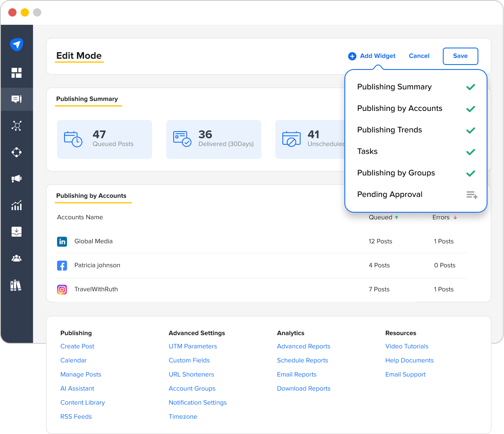Open the team members sidebar icon
The image size is (504, 434).
pos(17,259)
